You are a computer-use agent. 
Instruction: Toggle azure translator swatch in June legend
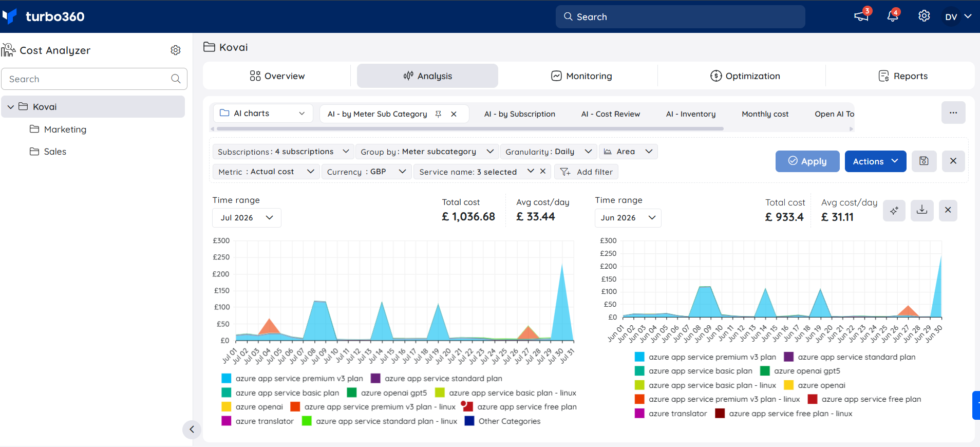(639, 413)
